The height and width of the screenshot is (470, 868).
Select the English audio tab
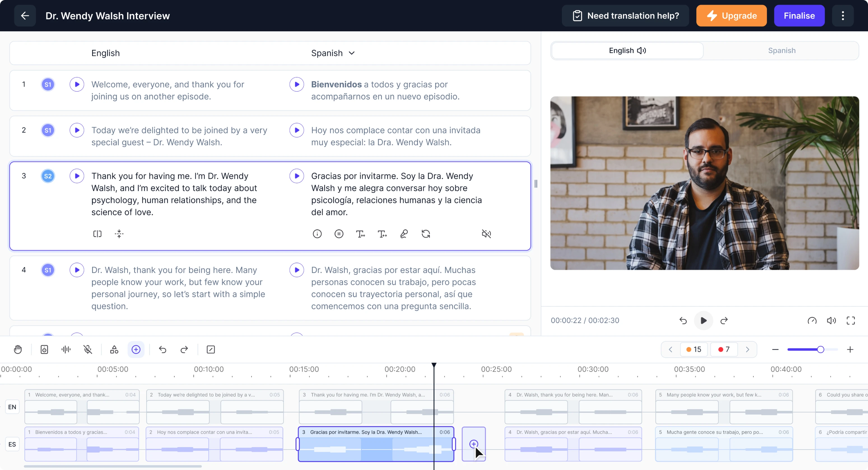(627, 51)
